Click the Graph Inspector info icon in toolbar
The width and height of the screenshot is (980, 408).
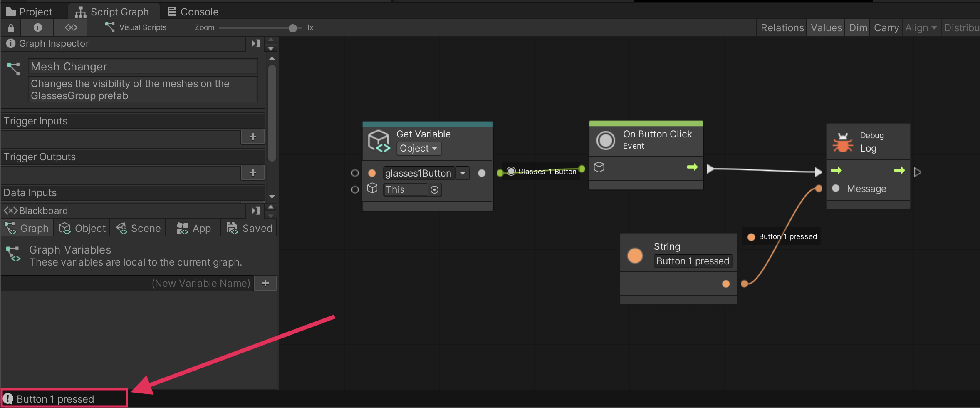coord(37,28)
